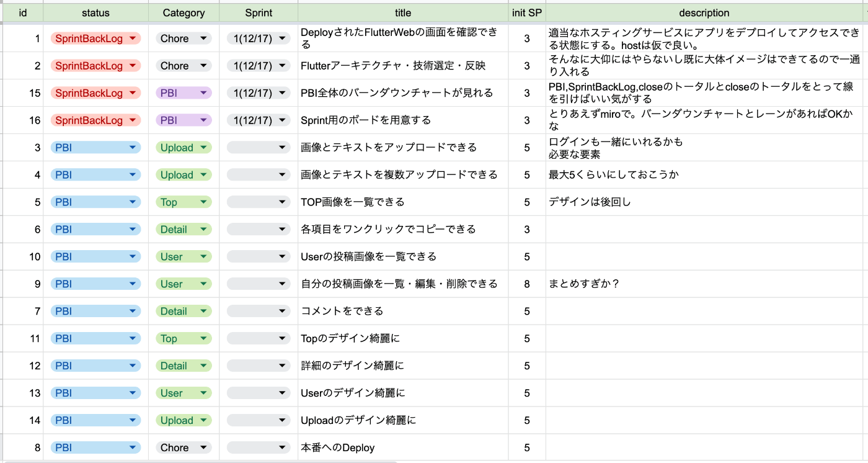Viewport: 868px width, 463px height.
Task: Select description cell まとめすぎか？
Action: coord(704,284)
